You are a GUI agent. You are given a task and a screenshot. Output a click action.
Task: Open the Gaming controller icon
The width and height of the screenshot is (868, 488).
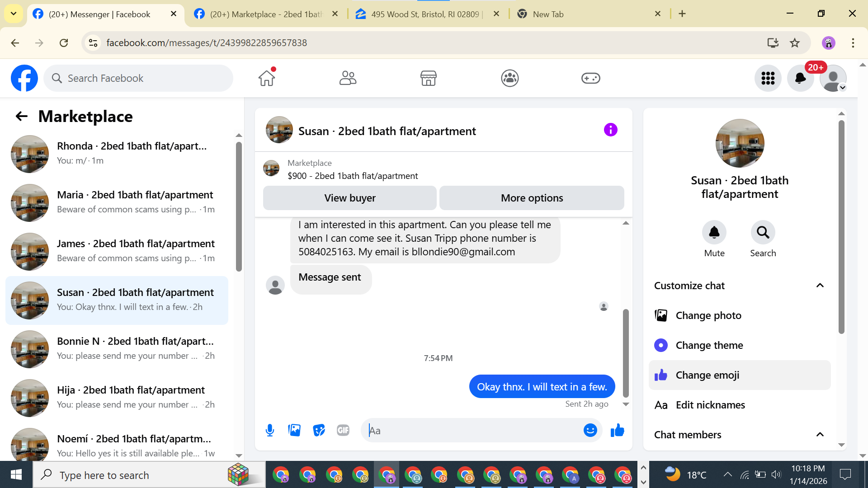(590, 78)
